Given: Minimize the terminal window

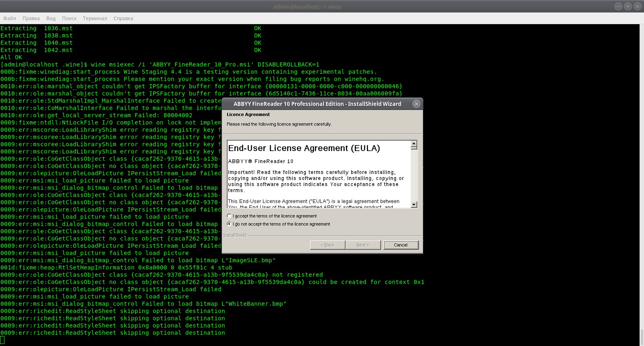Looking at the screenshot, I should pos(618,6).
